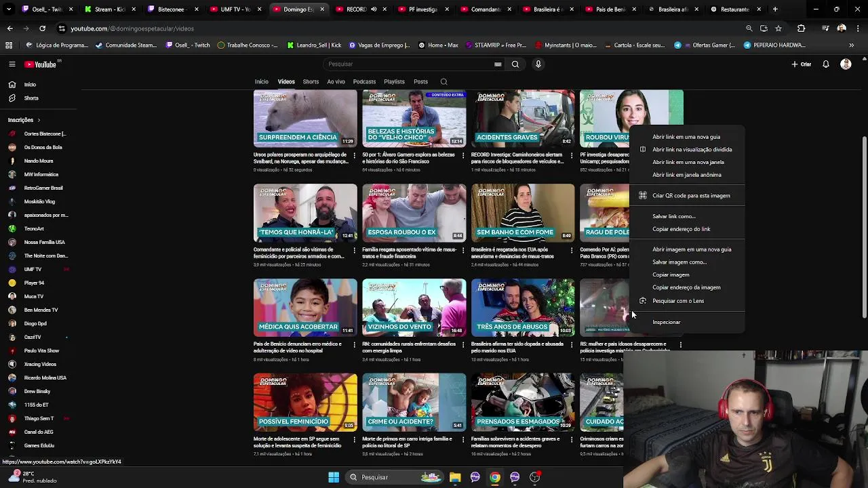Image resolution: width=868 pixels, height=488 pixels.
Task: Open Nando Moura subscription in sidebar
Action: (38, 161)
